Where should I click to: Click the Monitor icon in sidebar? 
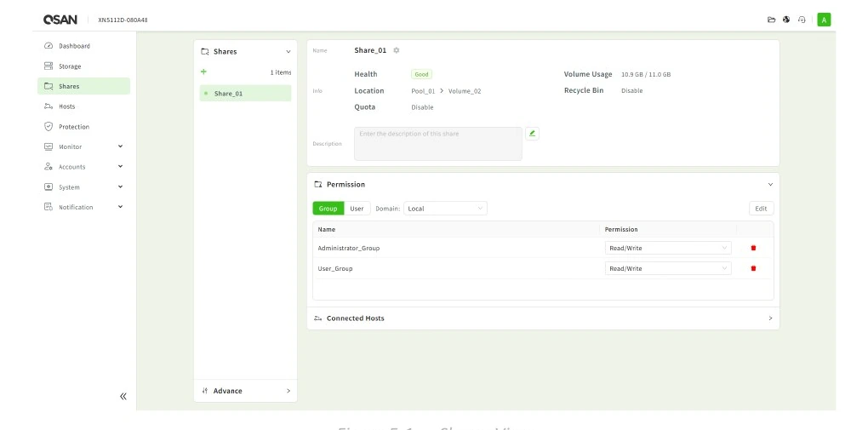[49, 146]
